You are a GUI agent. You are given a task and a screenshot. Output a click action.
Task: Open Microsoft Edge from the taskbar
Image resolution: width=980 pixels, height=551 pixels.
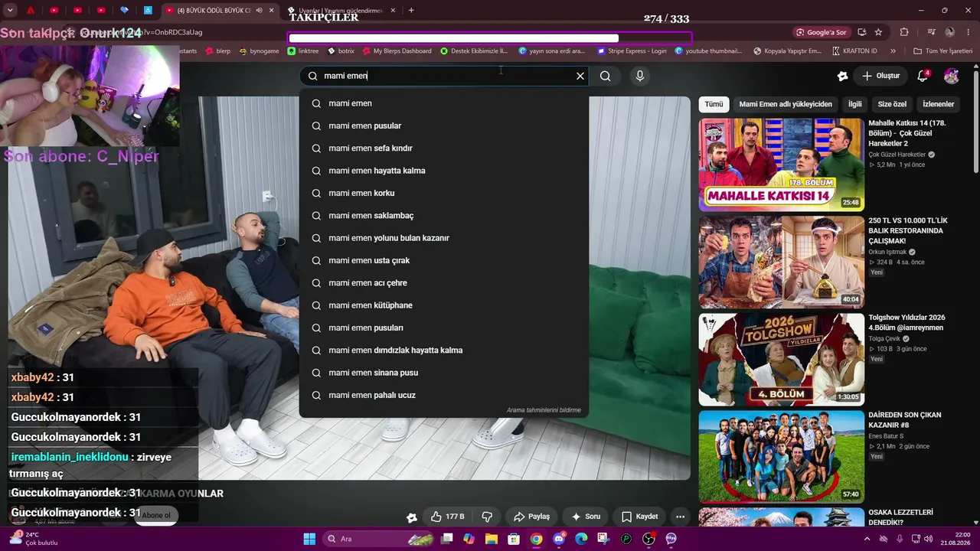pos(581,539)
